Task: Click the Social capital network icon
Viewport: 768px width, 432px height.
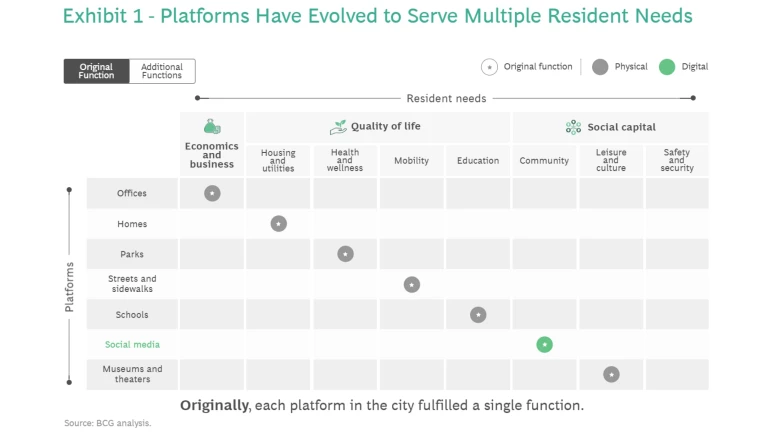Action: pyautogui.click(x=573, y=127)
